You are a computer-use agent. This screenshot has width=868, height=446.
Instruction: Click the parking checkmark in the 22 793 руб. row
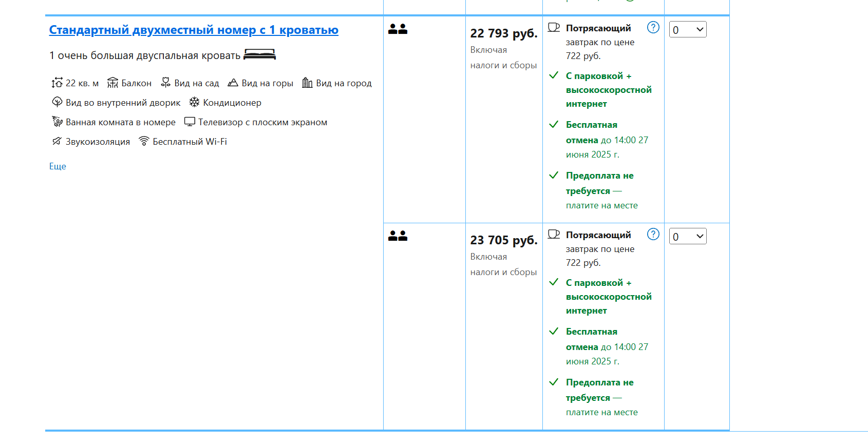pyautogui.click(x=554, y=75)
